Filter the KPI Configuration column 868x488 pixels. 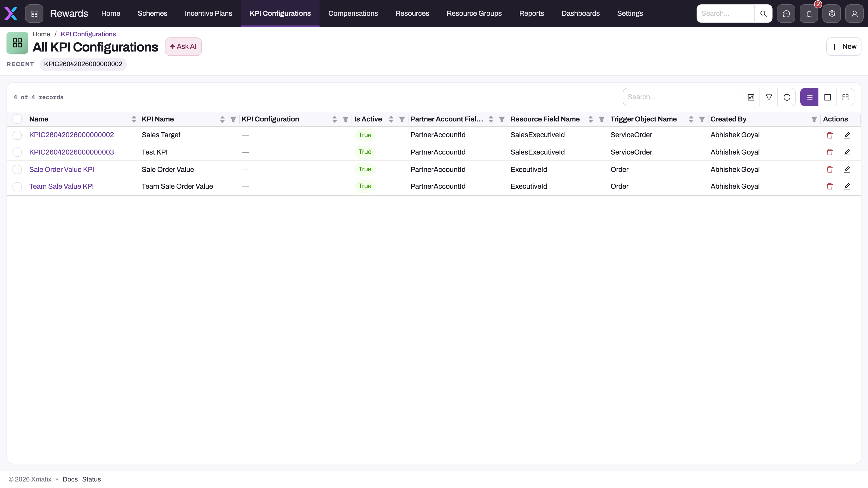click(x=345, y=119)
